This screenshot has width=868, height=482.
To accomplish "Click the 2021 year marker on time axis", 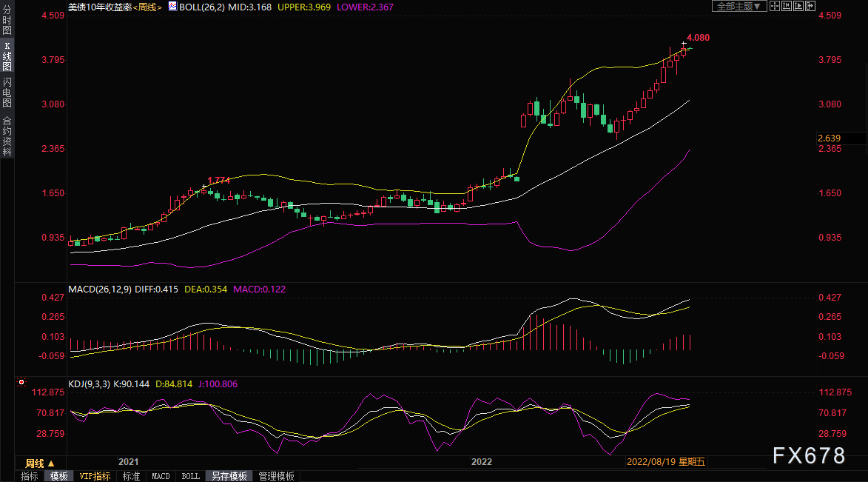I will [129, 462].
